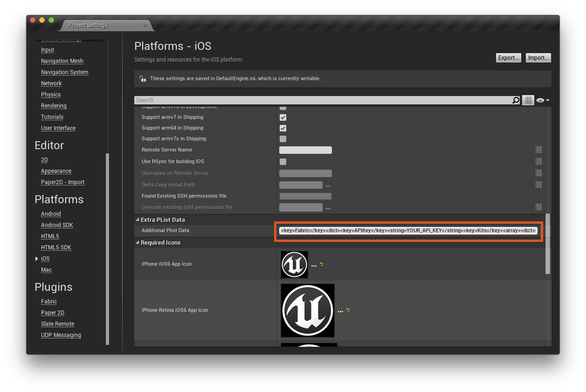Screen dimensions: 586x392
Task: Open HTML5 SDK platform settings
Action: pyautogui.click(x=56, y=248)
